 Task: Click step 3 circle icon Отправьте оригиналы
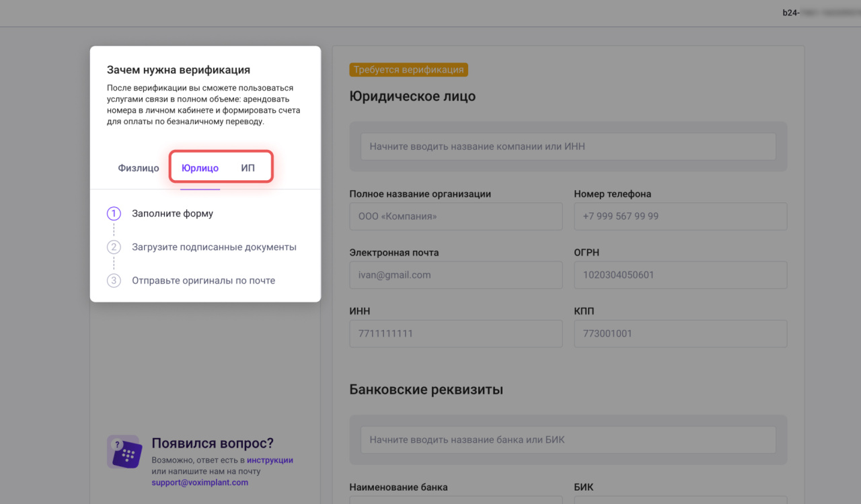point(114,281)
